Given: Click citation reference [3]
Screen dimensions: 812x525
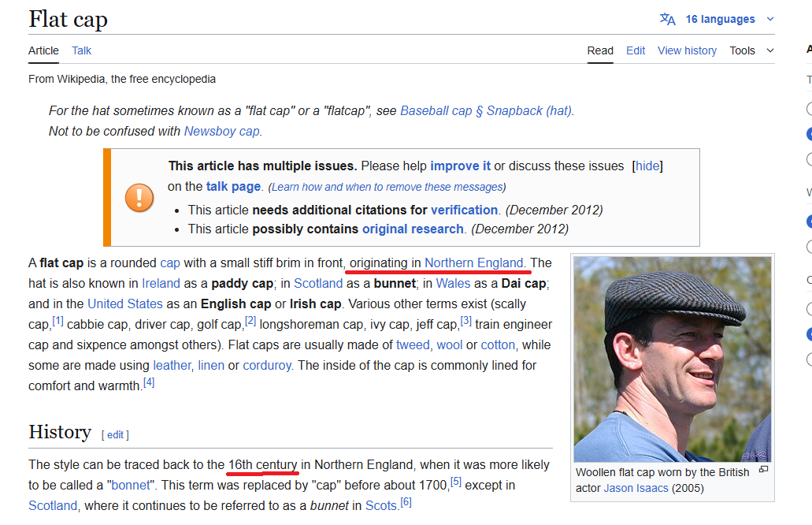Looking at the screenshot, I should 466,322.
